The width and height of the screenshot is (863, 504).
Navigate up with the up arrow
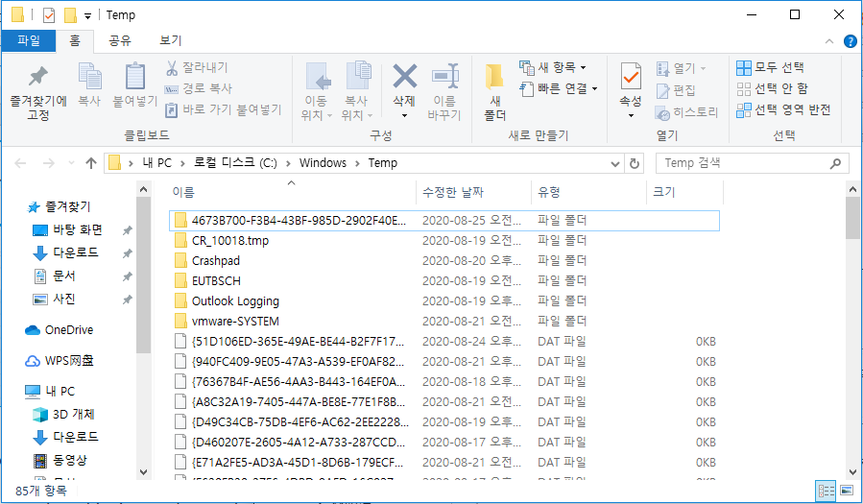point(91,163)
